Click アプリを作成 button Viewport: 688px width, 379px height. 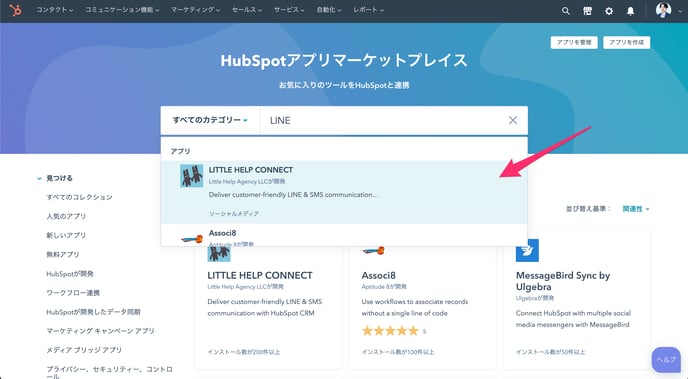point(627,43)
